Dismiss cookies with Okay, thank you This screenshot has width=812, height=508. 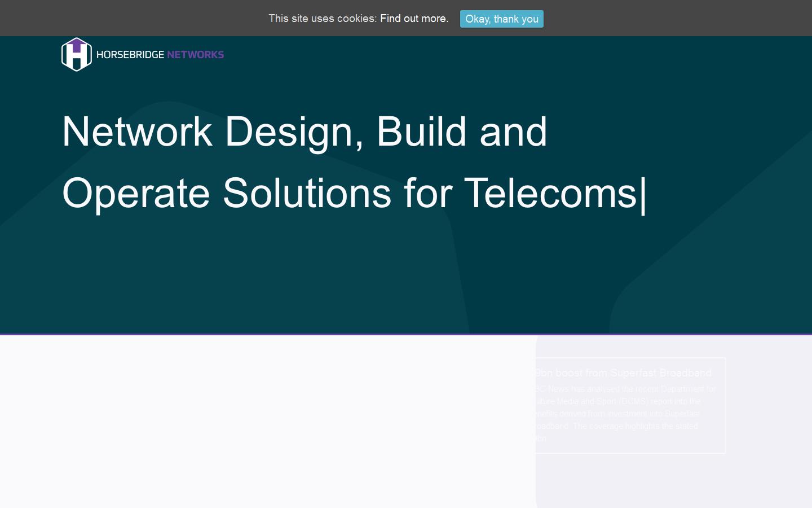(x=501, y=19)
